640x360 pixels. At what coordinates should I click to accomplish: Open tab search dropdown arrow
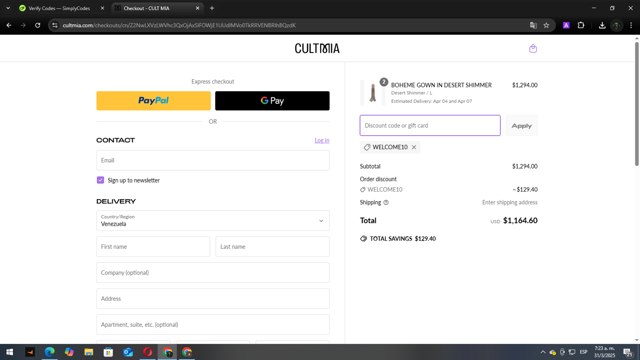point(8,8)
